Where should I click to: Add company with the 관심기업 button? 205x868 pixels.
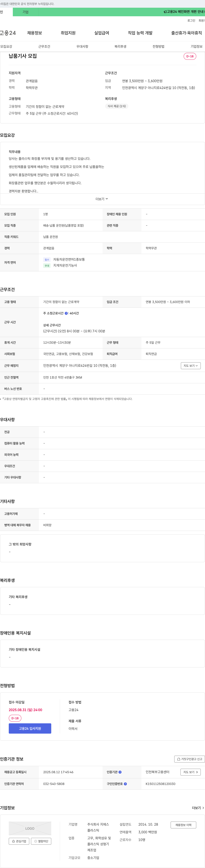tap(19, 841)
